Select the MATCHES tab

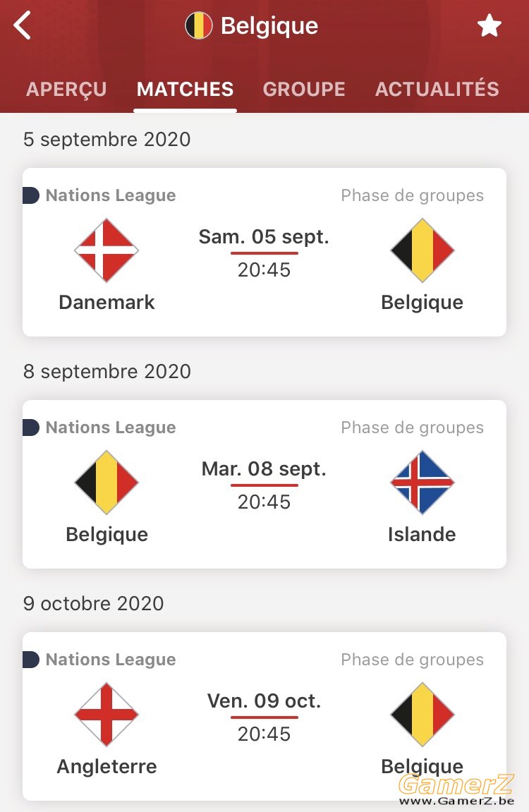point(186,89)
